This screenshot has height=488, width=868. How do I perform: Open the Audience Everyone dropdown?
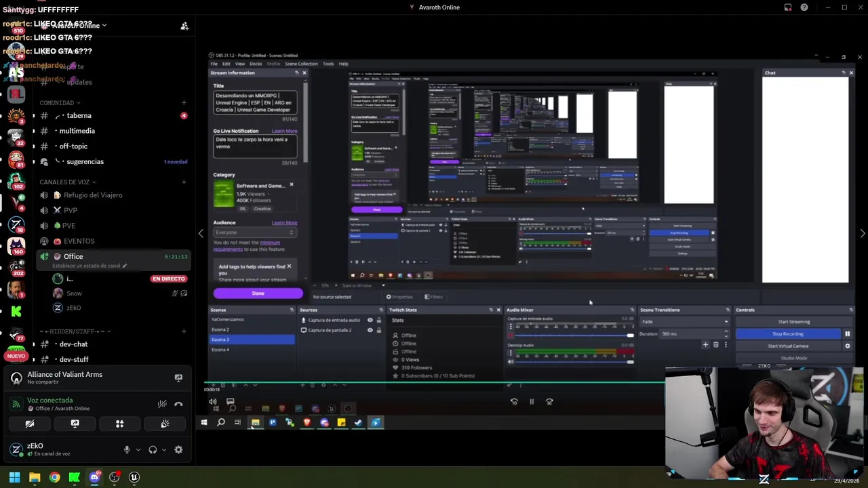click(255, 232)
